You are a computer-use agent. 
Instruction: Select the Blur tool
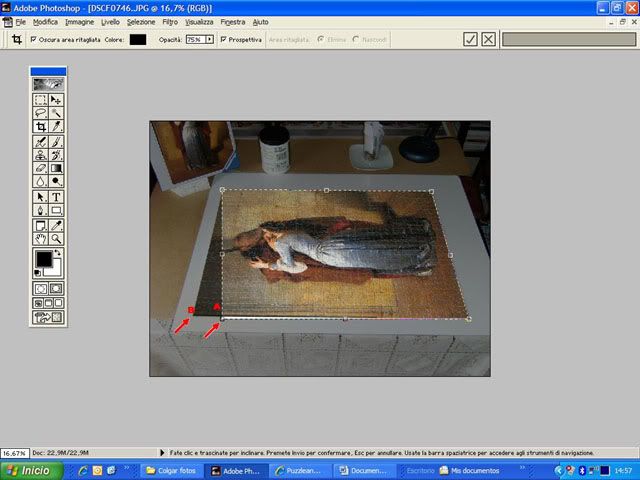[x=40, y=181]
